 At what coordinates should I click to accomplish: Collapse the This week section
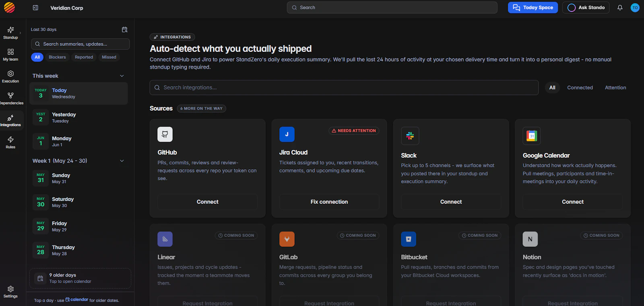pyautogui.click(x=122, y=76)
